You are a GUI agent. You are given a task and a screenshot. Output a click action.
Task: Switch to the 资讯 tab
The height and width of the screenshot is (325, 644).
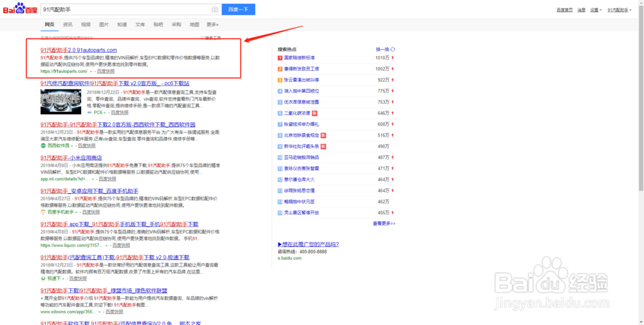coord(68,24)
